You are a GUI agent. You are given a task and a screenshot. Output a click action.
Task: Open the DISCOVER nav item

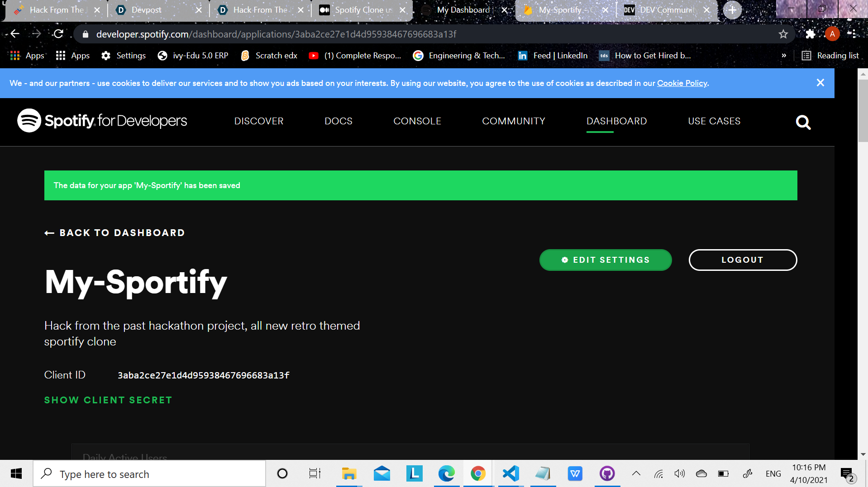tap(259, 121)
